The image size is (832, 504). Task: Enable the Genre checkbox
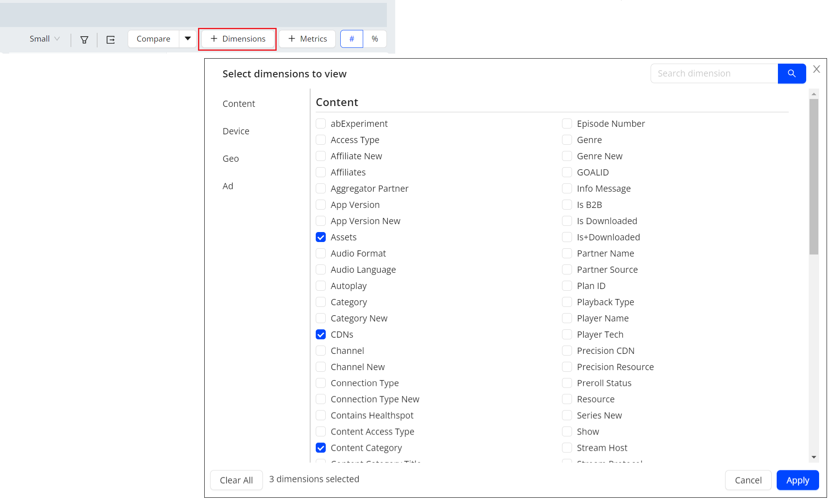click(567, 140)
